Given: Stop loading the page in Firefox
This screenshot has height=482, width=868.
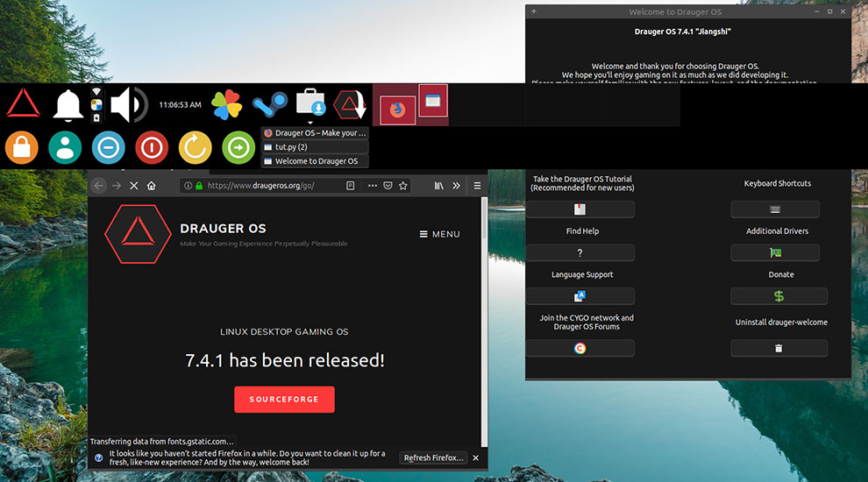Looking at the screenshot, I should pyautogui.click(x=133, y=186).
